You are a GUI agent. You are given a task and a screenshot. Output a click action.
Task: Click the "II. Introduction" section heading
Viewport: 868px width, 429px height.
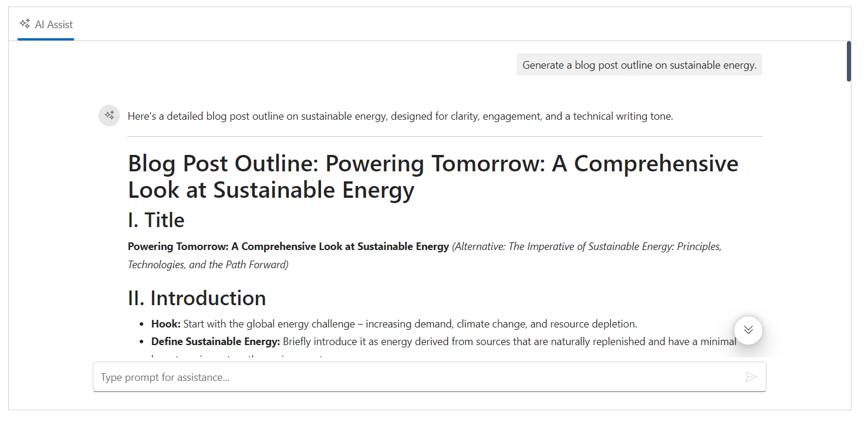click(x=197, y=298)
